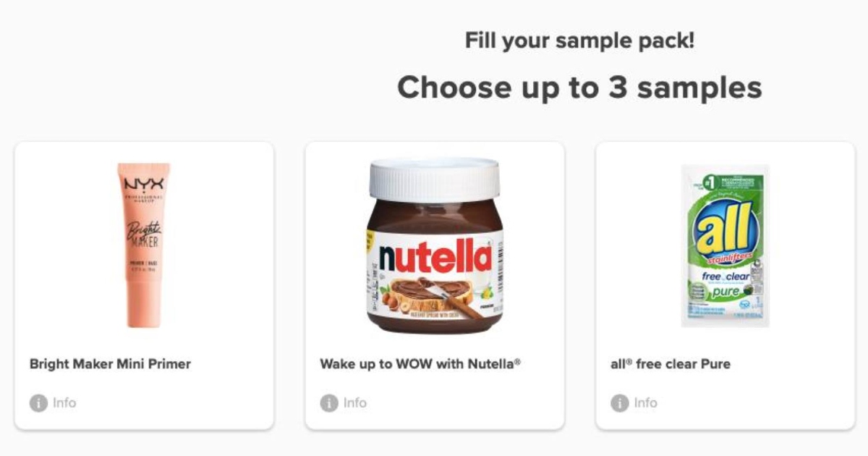Choose the Bright Maker Mini Primer sample card
868x456 pixels.
point(144,286)
